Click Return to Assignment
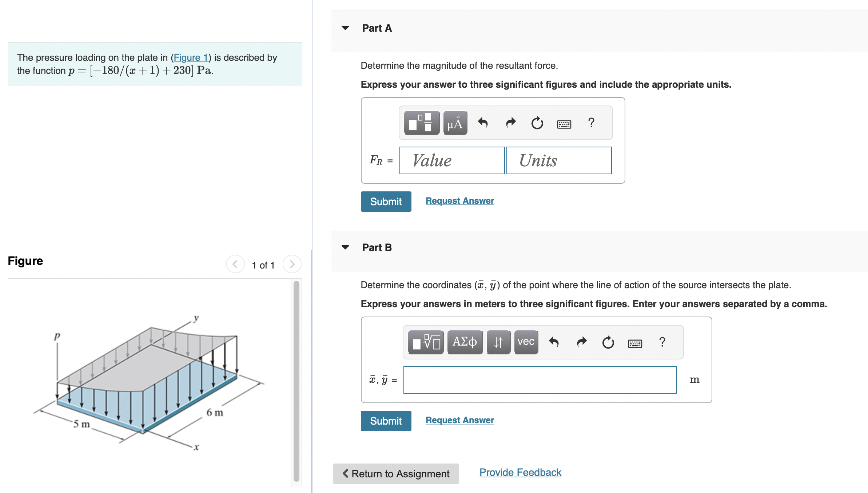868x493 pixels. tap(395, 473)
